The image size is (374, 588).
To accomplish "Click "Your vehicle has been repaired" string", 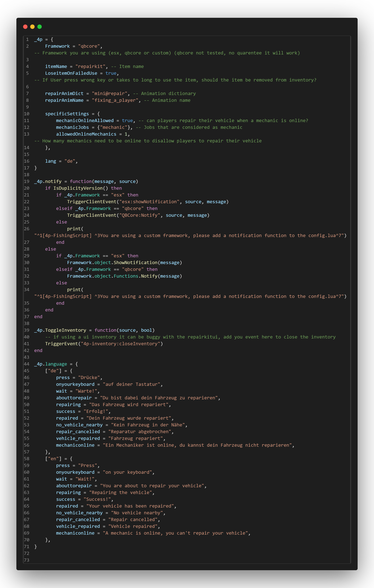I will point(130,506).
